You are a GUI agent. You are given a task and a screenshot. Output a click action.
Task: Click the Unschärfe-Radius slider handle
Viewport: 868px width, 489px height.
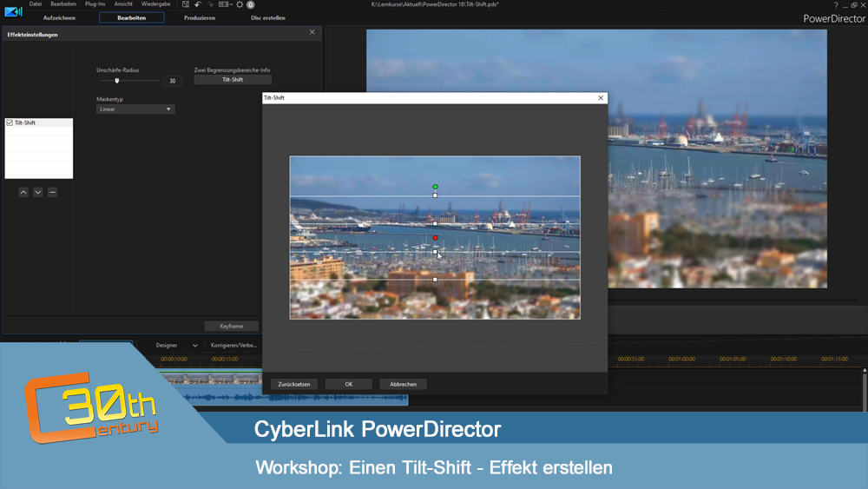click(x=117, y=81)
